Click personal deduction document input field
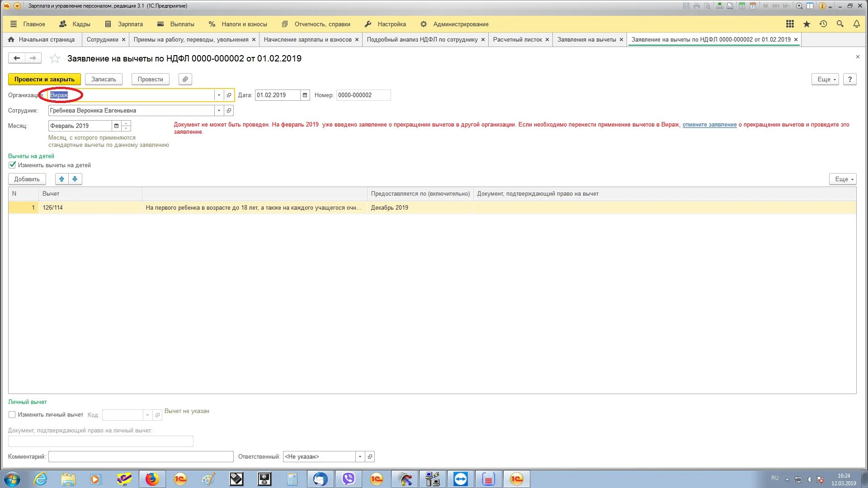This screenshot has height=488, width=868. pos(100,441)
